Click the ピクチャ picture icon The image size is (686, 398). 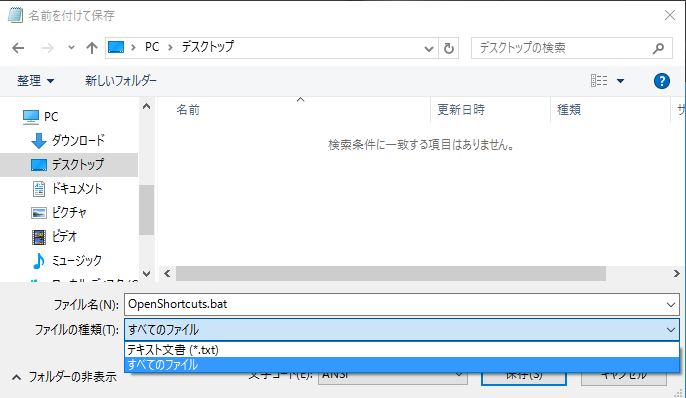[38, 213]
